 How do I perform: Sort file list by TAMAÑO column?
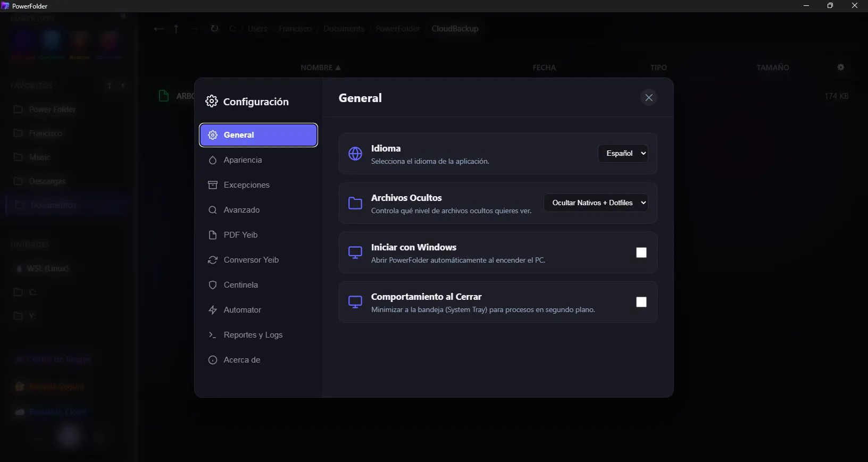[x=773, y=68]
